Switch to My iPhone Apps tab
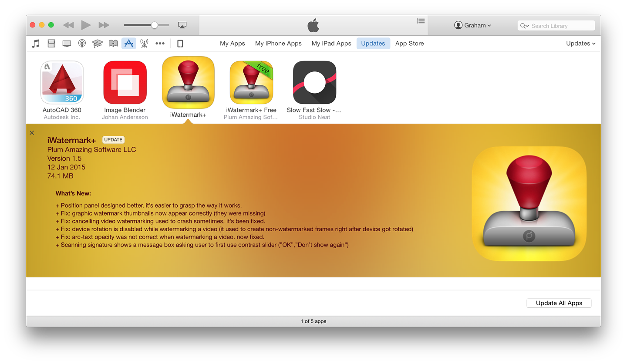 (x=278, y=44)
